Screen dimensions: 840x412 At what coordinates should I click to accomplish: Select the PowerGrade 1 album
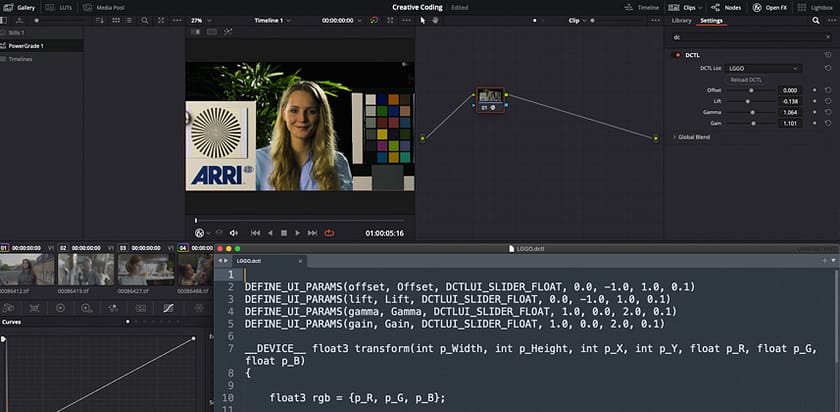pyautogui.click(x=41, y=46)
